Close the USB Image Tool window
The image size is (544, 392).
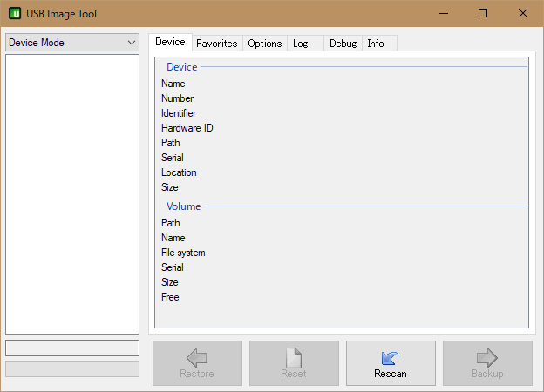523,13
